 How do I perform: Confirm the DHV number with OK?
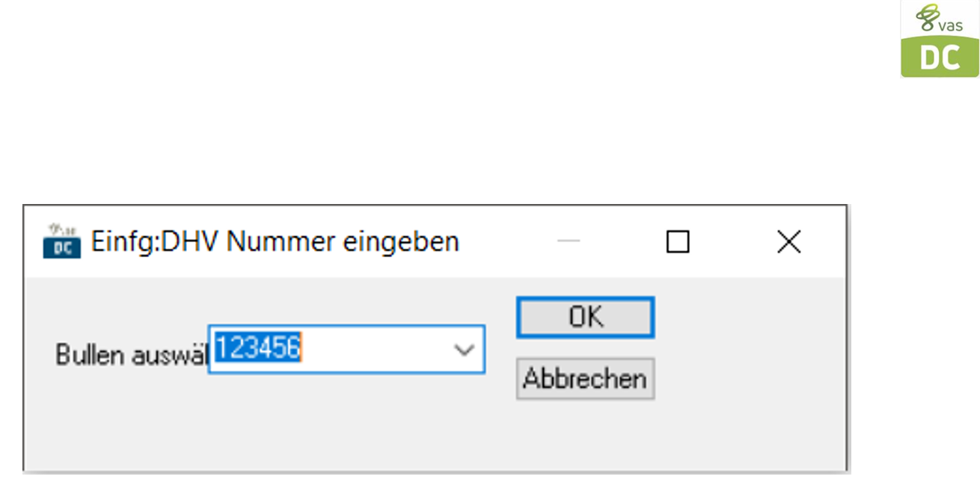pos(585,318)
